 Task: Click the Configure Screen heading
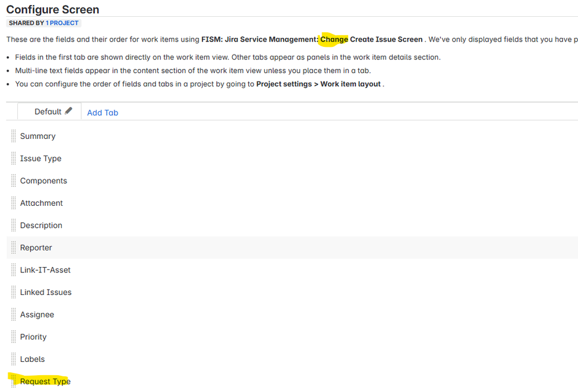[53, 9]
